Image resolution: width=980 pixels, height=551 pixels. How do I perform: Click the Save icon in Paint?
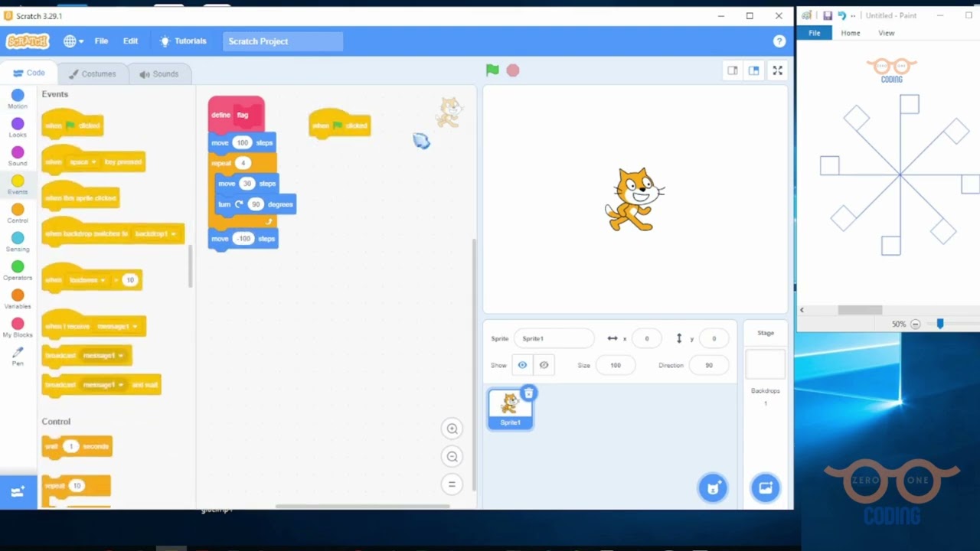click(828, 15)
